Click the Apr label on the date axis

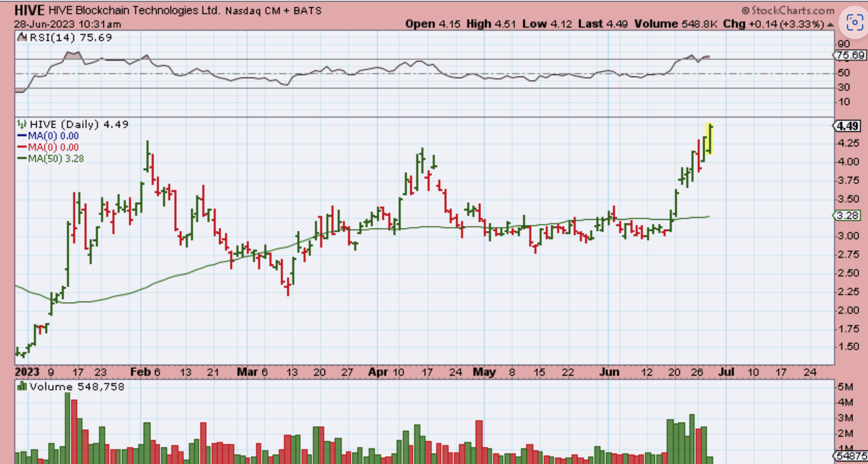coord(378,372)
